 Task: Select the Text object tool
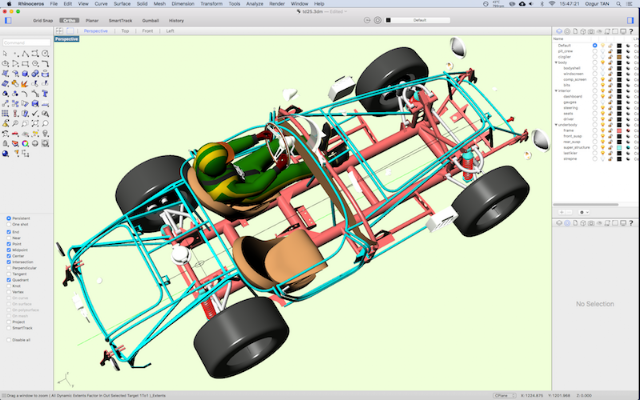(45, 94)
